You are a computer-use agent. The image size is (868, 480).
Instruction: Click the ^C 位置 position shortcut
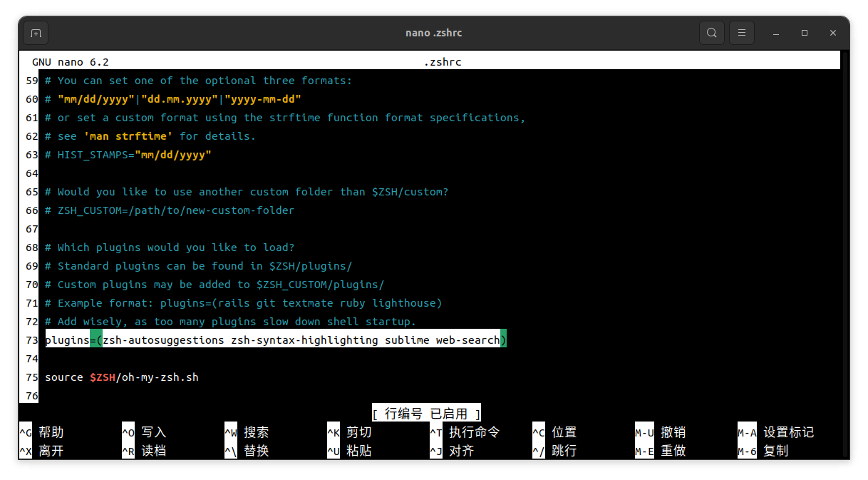[554, 432]
